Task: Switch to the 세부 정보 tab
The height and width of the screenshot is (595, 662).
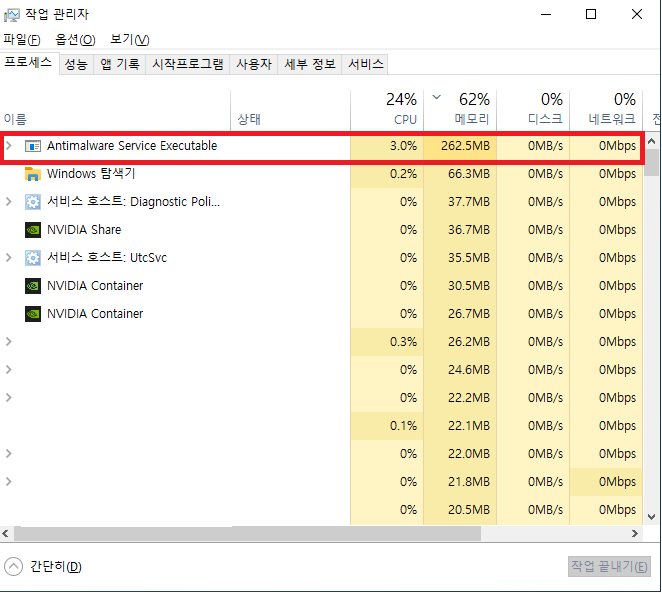Action: tap(309, 64)
